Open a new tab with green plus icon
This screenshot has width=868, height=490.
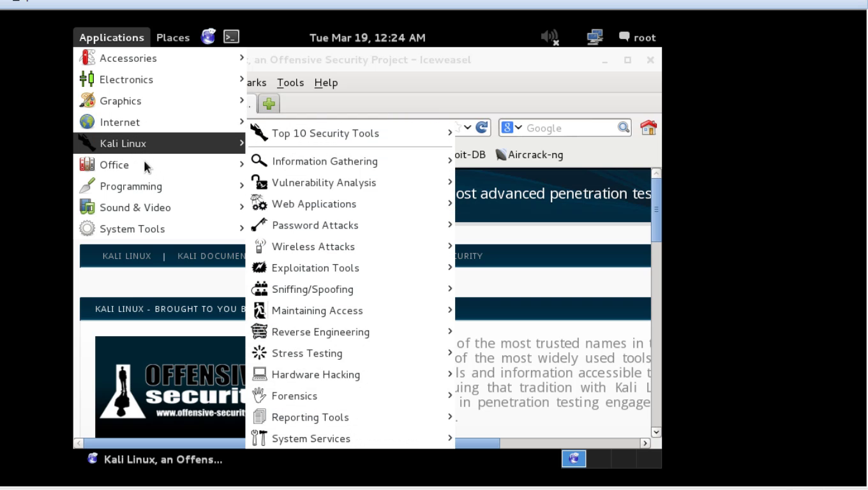[269, 104]
